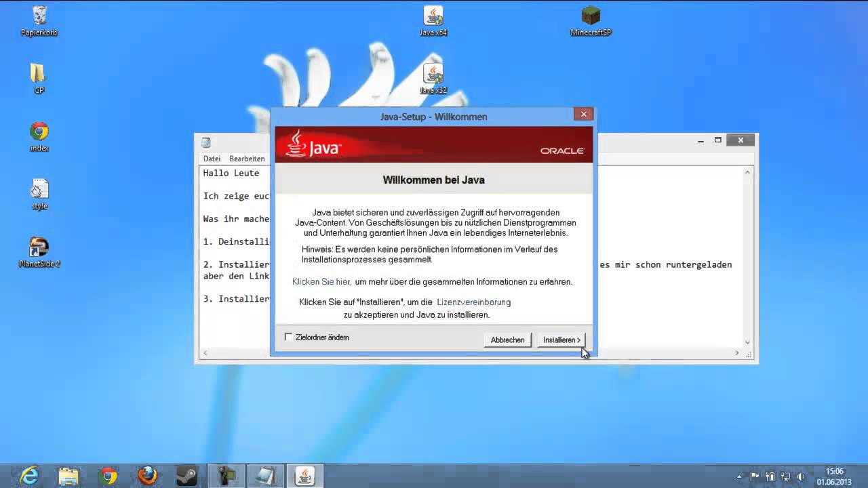Open the Bearbeiten menu in Notepad
This screenshot has height=488, width=868.
247,159
